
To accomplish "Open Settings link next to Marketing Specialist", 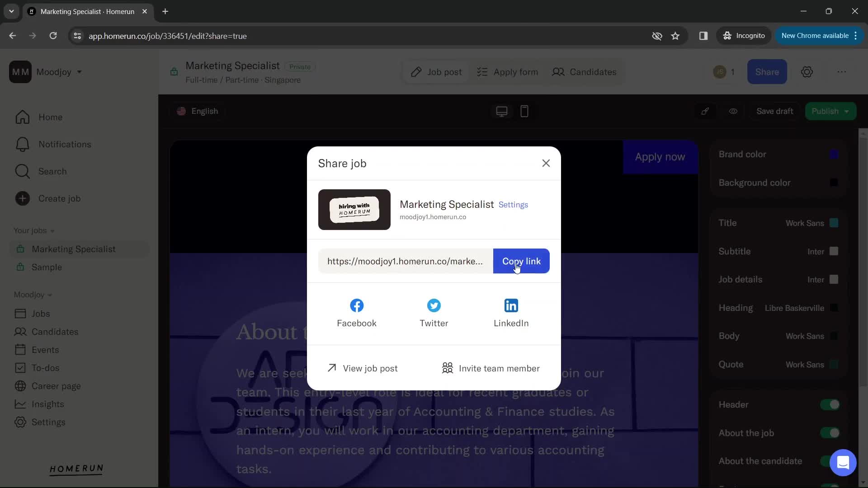I will (513, 205).
